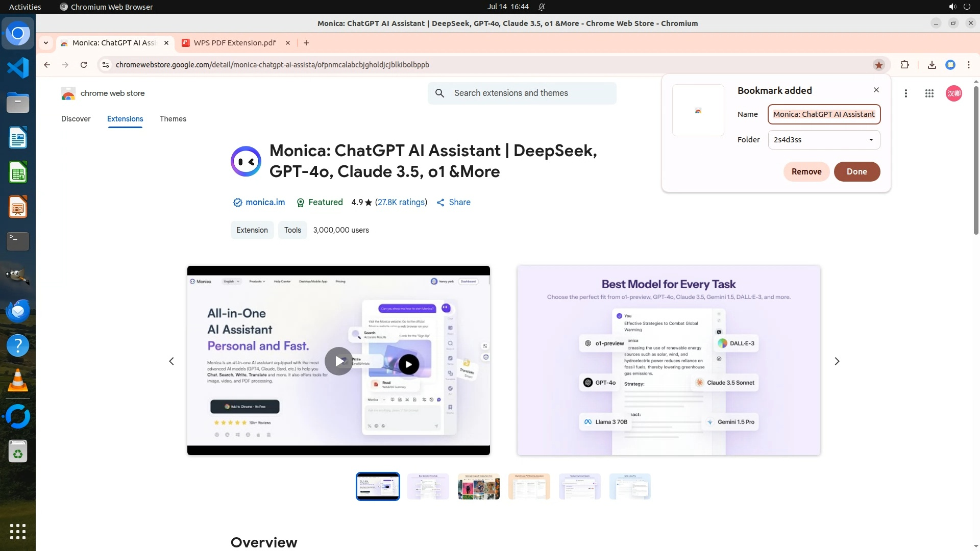The height and width of the screenshot is (551, 980).
Task: Open Google apps grid icon
Action: coord(929,93)
